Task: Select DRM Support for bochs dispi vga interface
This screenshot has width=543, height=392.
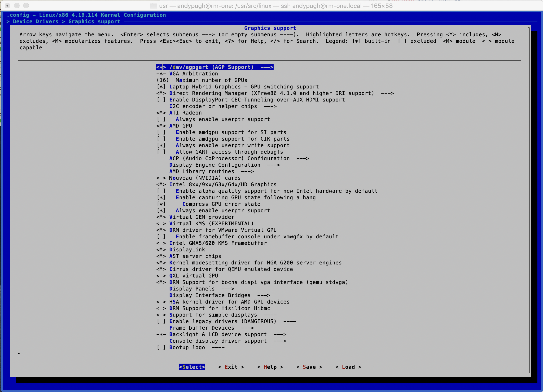Action: (252, 282)
